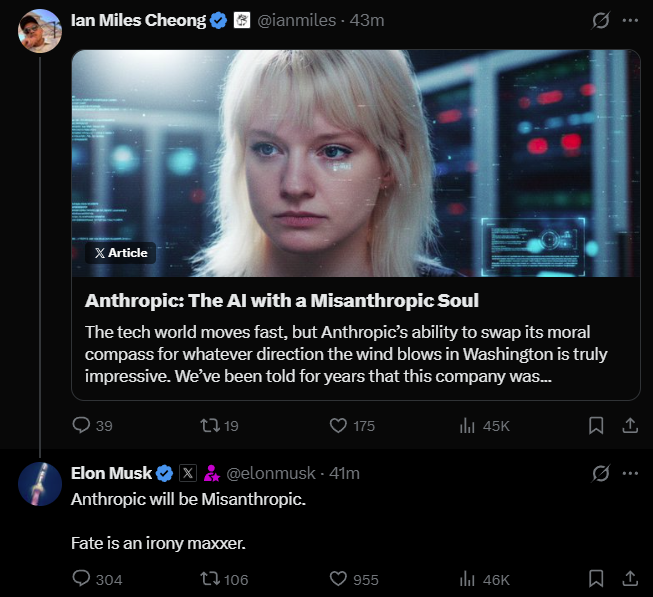Like Elon Musk's reply
The width and height of the screenshot is (653, 597).
[338, 578]
